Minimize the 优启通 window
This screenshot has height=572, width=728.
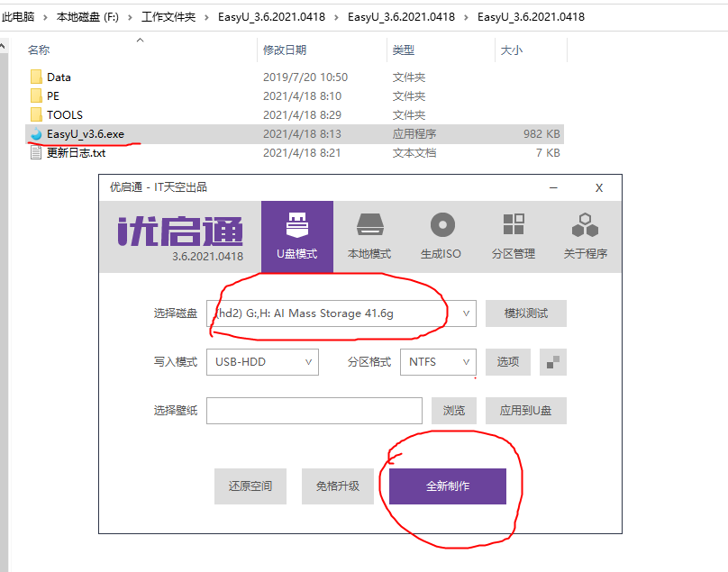pos(553,188)
